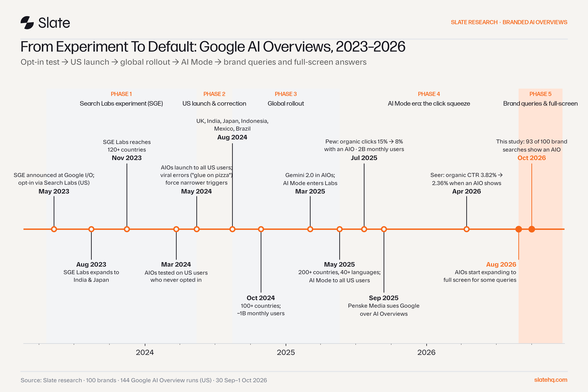588x392 pixels.
Task: Click 'SLATE RESEARCH · BRANDED AI OVERVIEWS' header
Action: pos(509,22)
